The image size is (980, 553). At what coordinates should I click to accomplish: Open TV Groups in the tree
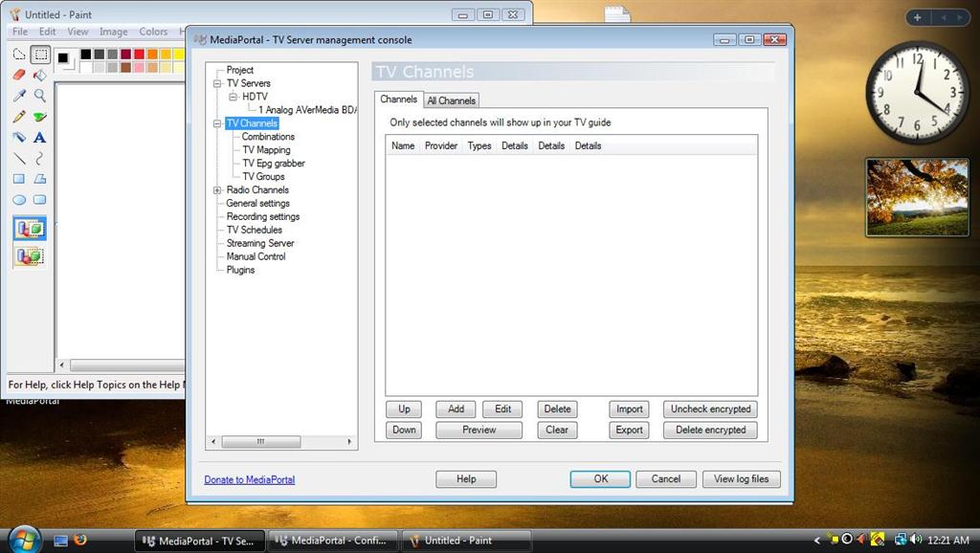click(x=263, y=177)
